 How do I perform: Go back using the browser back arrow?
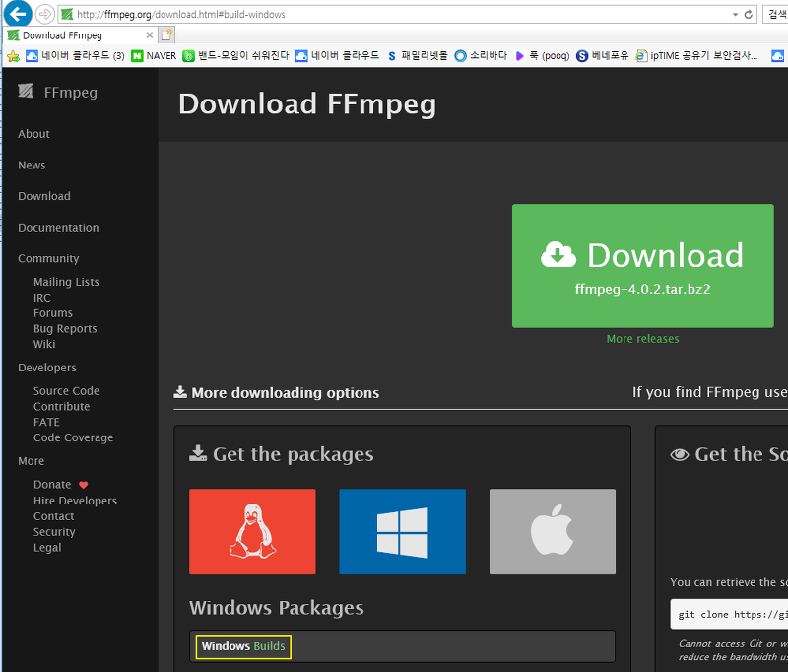point(18,14)
